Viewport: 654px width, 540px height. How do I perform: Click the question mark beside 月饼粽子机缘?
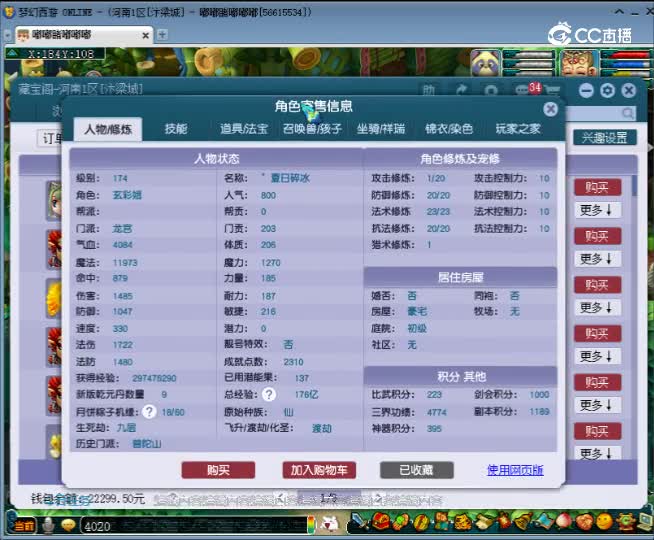[149, 412]
